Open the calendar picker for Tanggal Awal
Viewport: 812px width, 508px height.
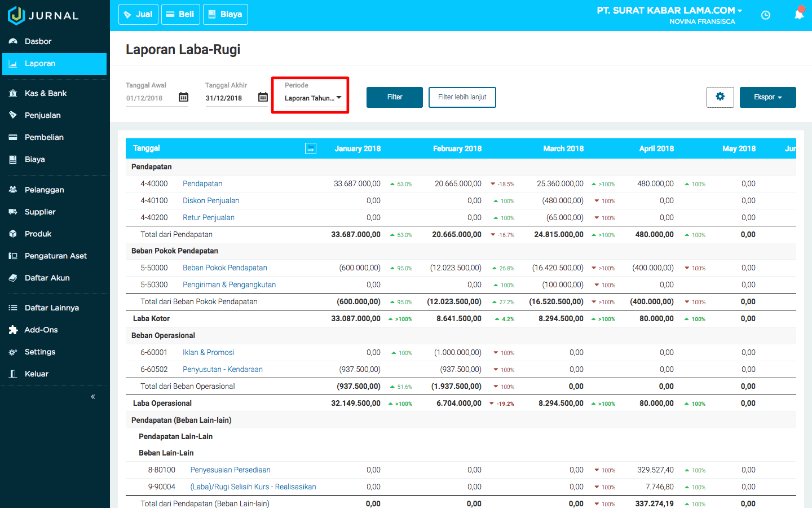tap(183, 97)
